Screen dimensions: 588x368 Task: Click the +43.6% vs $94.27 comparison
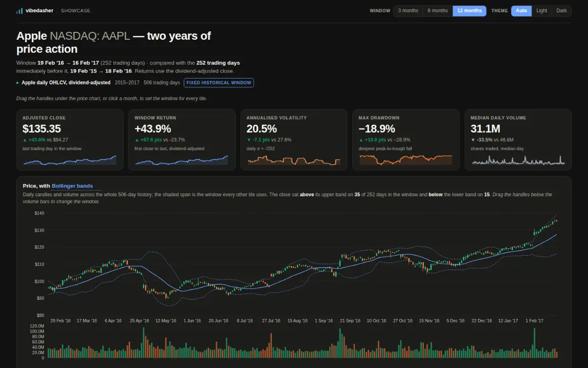45,140
